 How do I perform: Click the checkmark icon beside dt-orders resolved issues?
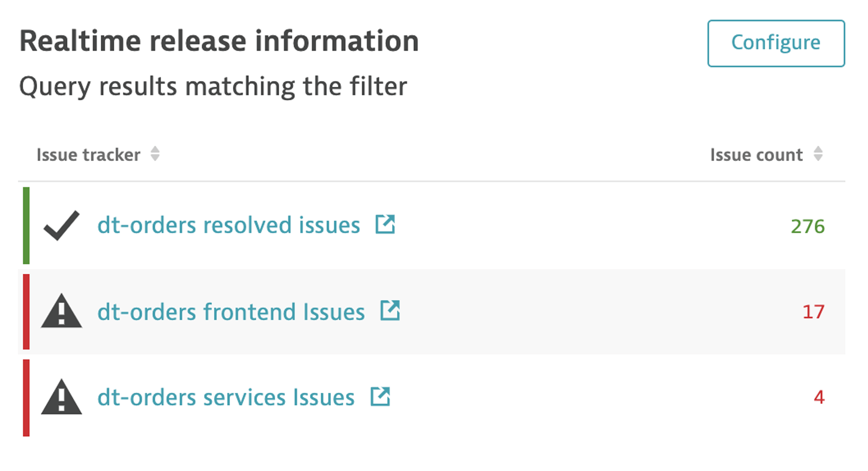tap(61, 225)
